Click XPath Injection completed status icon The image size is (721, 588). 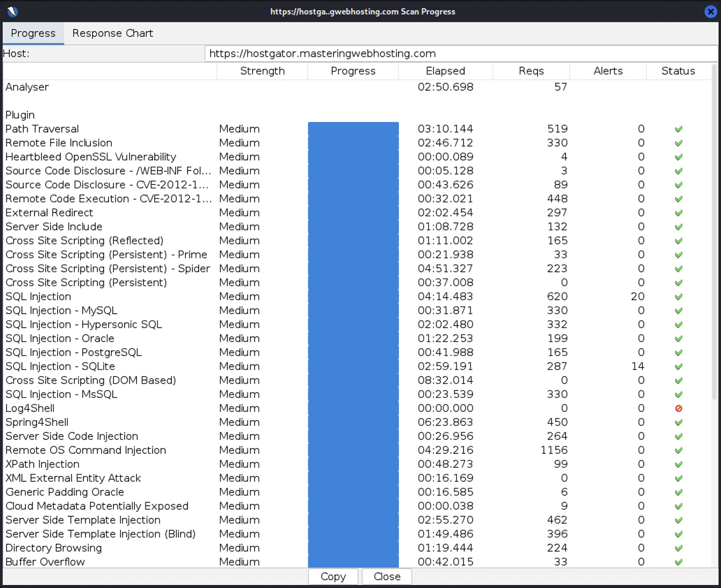click(678, 465)
